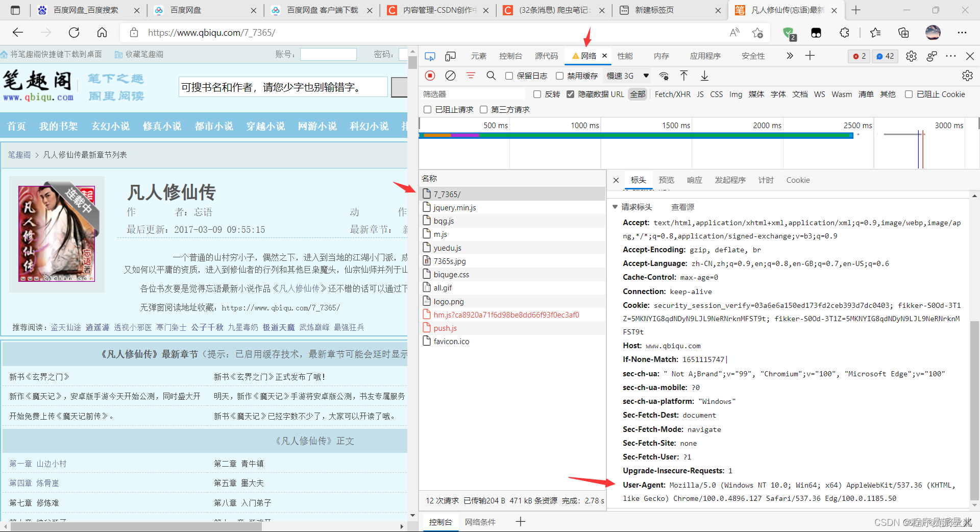This screenshot has width=980, height=532.
Task: Open network panel settings gear
Action: point(967,76)
